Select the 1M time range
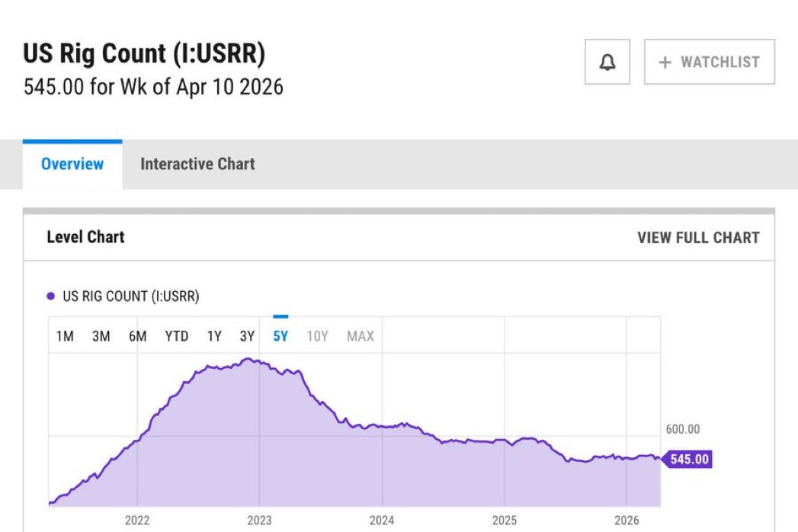Screen dimensions: 798x532 pyautogui.click(x=65, y=336)
